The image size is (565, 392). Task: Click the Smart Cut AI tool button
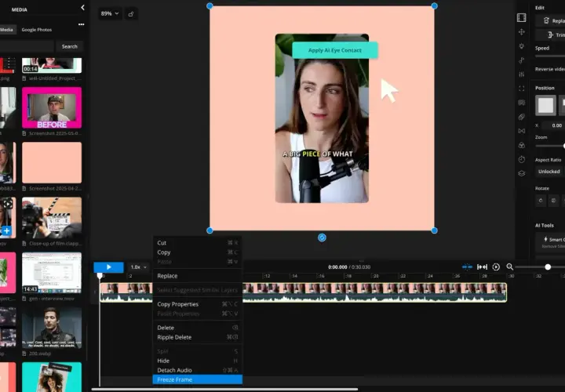(x=550, y=242)
